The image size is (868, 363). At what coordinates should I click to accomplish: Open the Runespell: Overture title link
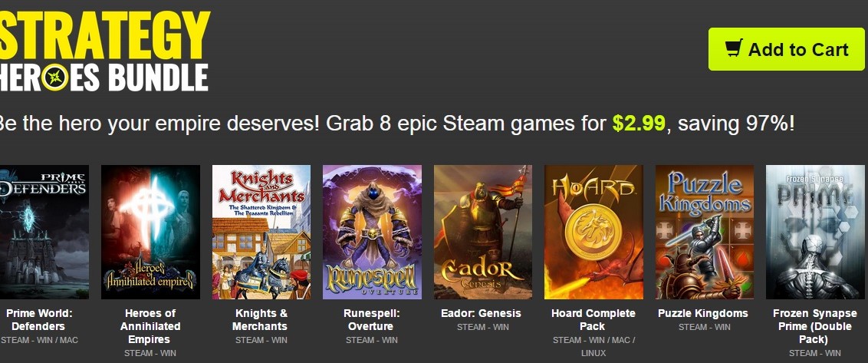point(371,320)
